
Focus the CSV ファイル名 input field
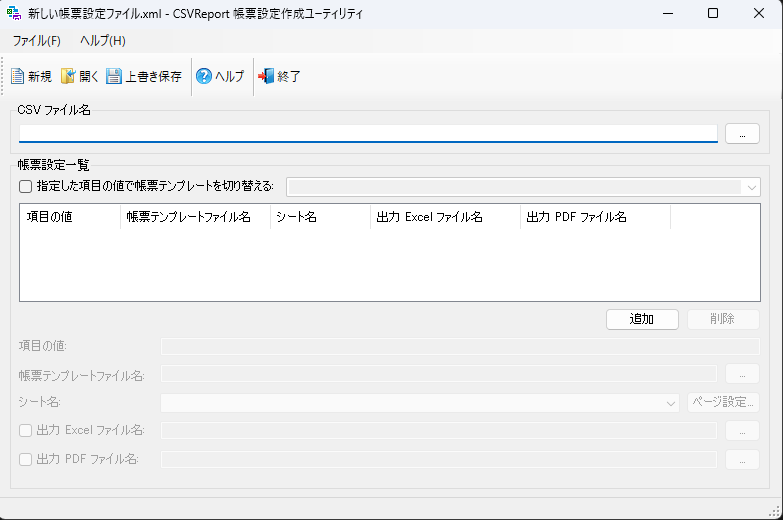[x=368, y=133]
